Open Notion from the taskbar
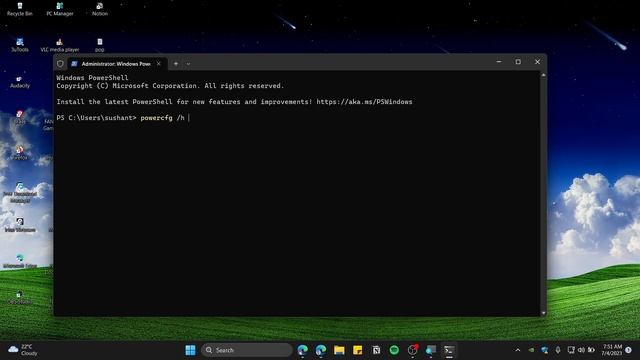This screenshot has width=640, height=360. pos(376,350)
